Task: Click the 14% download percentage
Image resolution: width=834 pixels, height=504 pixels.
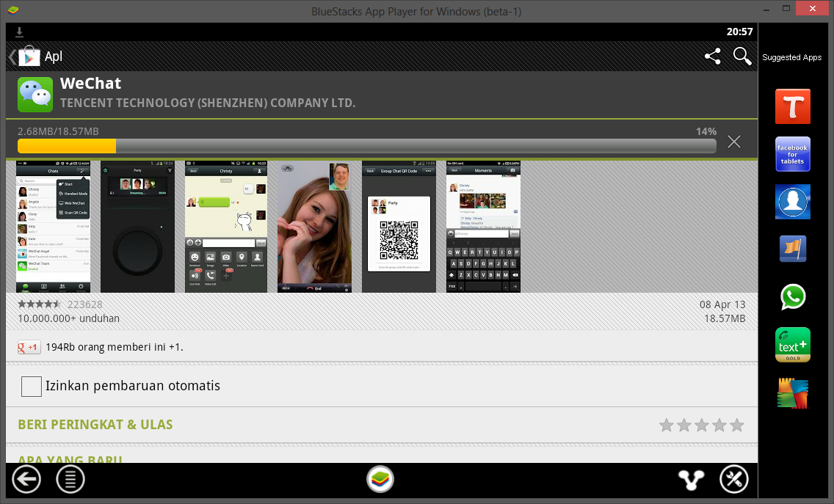Action: (x=706, y=131)
